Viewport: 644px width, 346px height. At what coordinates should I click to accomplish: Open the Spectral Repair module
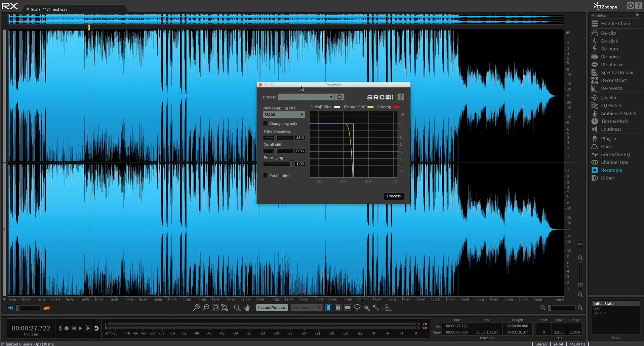click(x=617, y=73)
